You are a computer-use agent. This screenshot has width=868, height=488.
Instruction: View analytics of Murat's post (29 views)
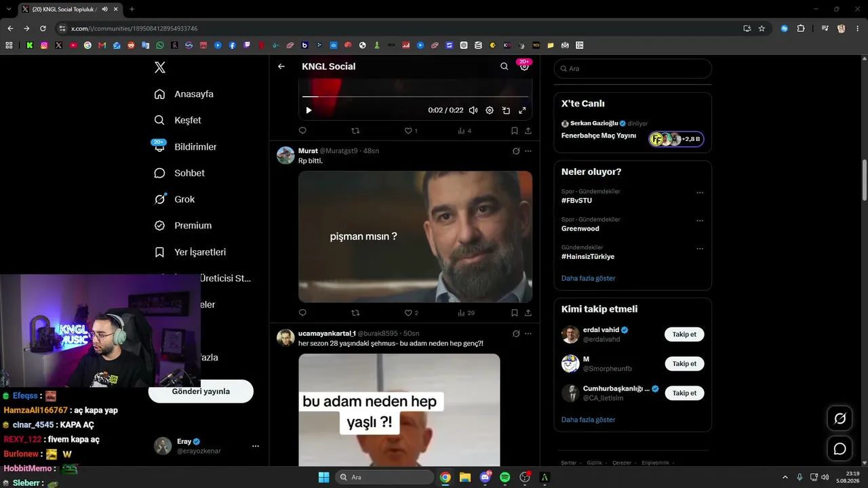click(466, 313)
